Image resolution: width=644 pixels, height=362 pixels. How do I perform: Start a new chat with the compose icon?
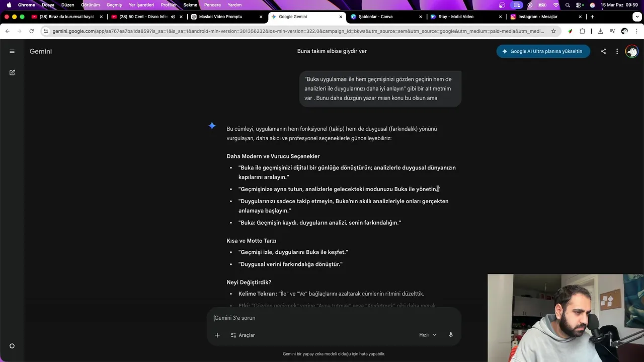pos(12,72)
